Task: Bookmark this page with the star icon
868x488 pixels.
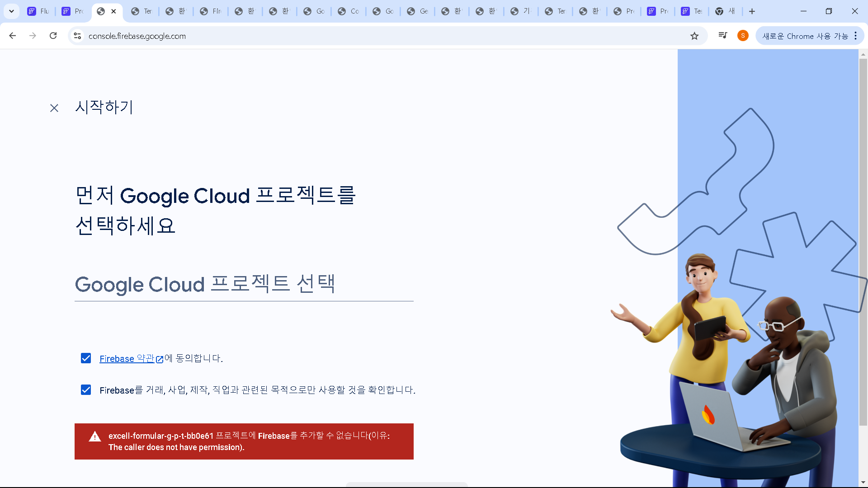Action: coord(694,36)
